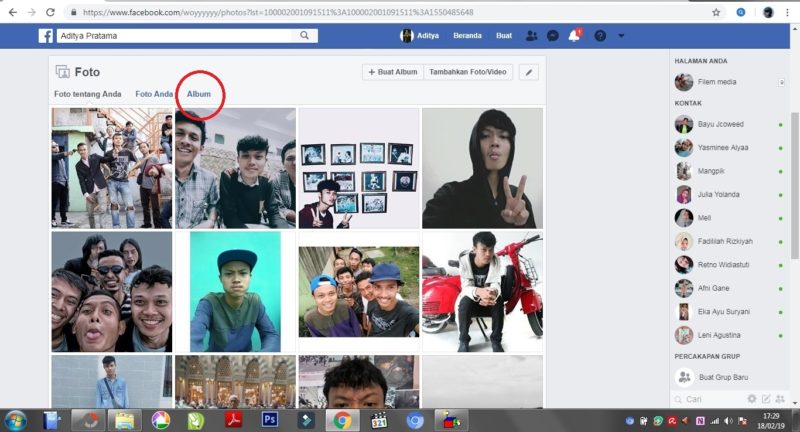The image size is (800, 432).
Task: Open chat with Julia Yolanda
Action: pos(718,194)
